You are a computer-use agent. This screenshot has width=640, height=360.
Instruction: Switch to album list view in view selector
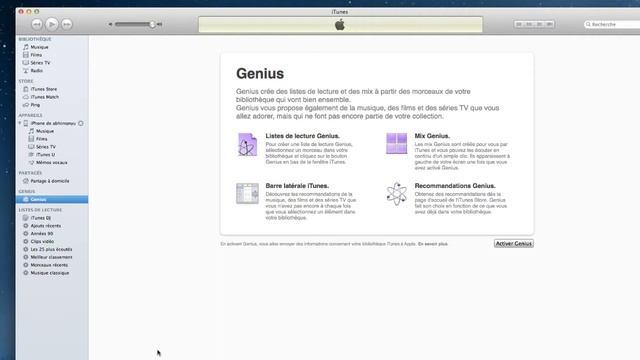tap(529, 24)
